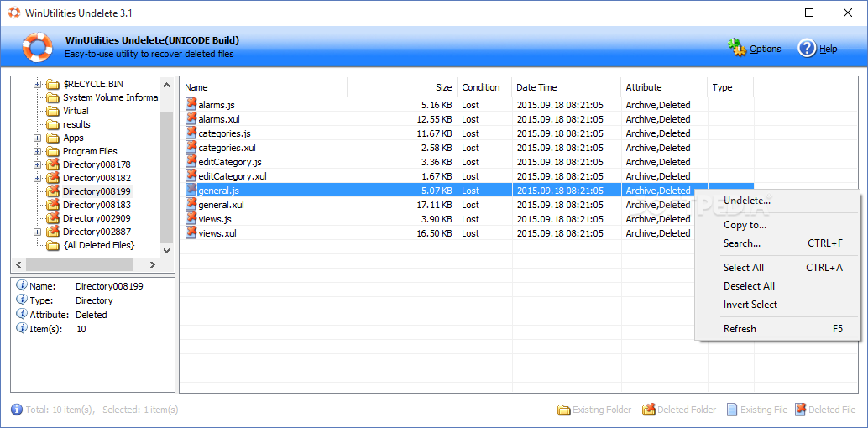Click the Selected: 1 item(s) status text
Image resolution: width=868 pixels, height=428 pixels.
[x=140, y=410]
